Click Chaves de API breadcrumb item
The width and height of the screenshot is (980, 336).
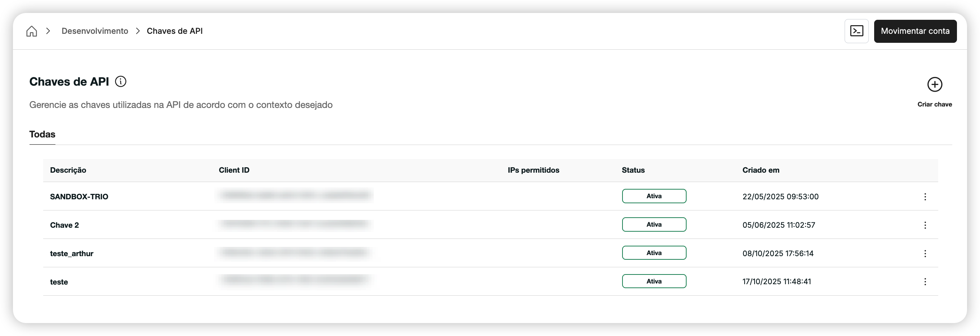[175, 31]
